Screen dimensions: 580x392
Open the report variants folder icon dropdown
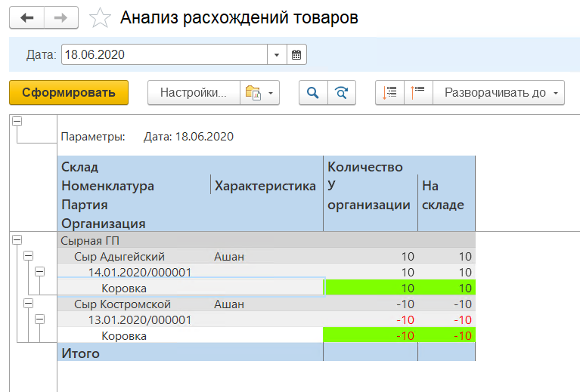click(259, 93)
